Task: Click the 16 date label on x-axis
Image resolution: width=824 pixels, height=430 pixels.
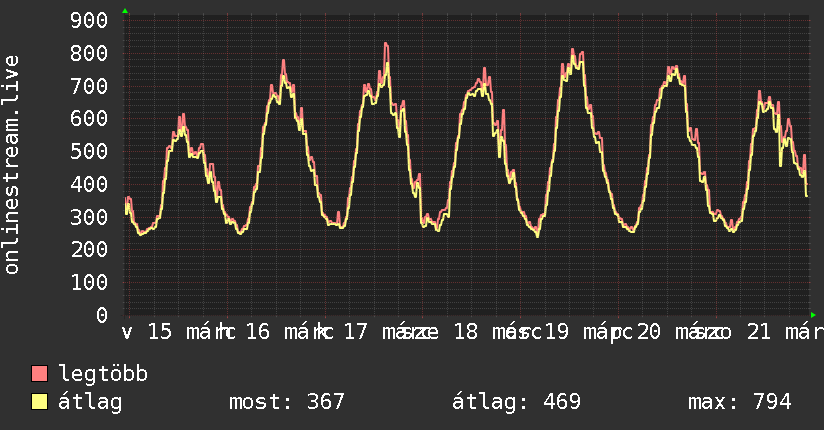Action: pyautogui.click(x=258, y=332)
